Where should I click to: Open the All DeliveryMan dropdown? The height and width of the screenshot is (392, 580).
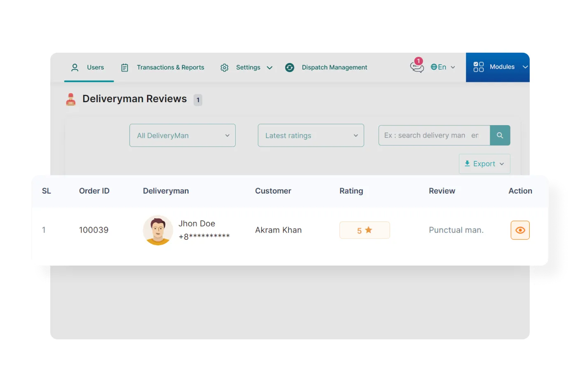(x=182, y=135)
